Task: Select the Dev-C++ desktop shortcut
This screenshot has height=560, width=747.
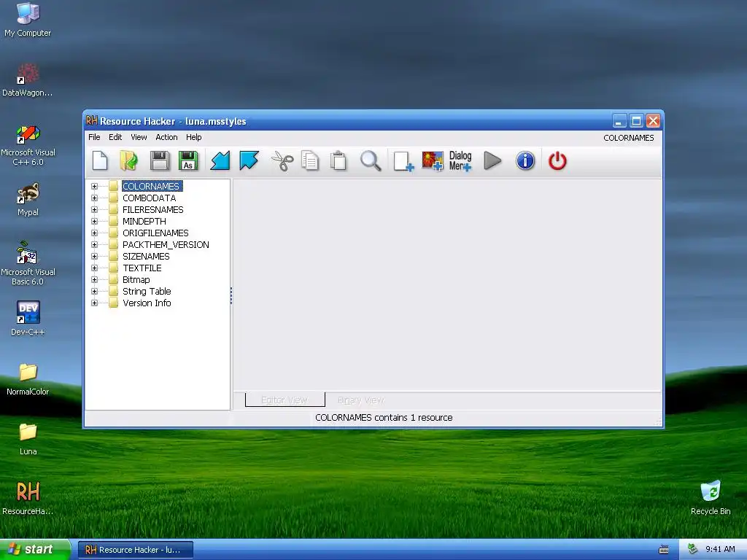Action: click(28, 319)
